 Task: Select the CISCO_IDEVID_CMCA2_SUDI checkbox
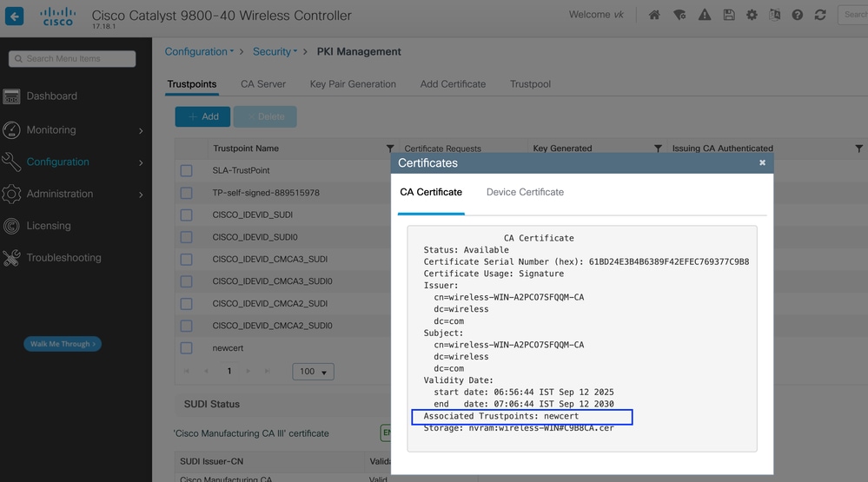click(x=186, y=303)
